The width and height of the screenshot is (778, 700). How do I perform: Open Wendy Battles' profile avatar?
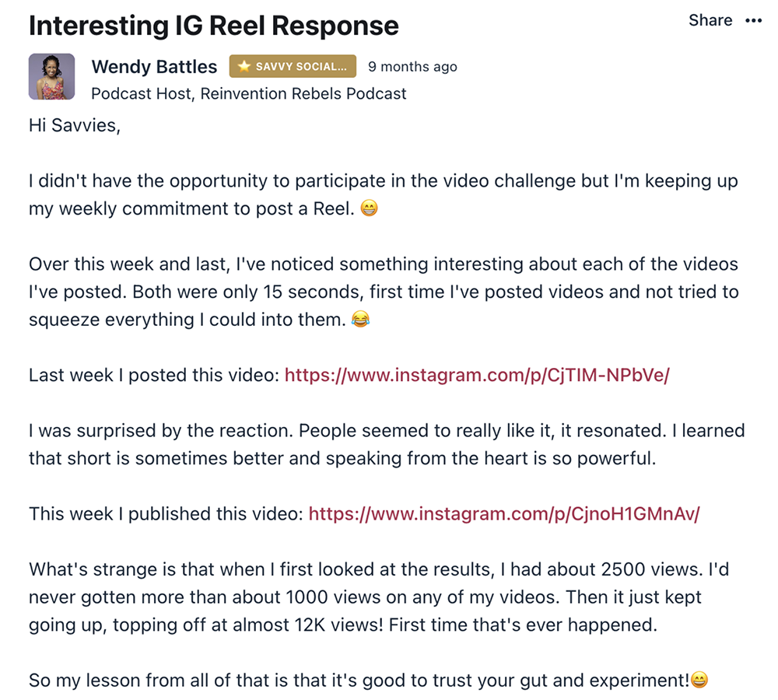pos(51,76)
